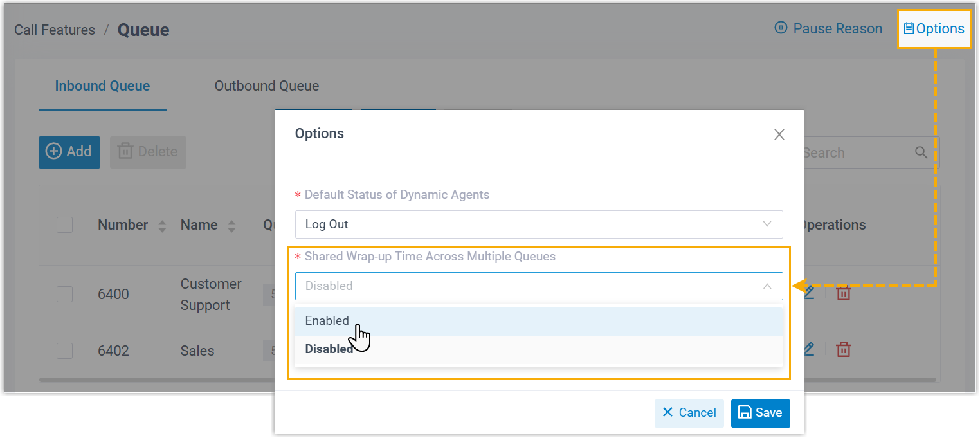Sort by Number column arrows
The width and height of the screenshot is (980, 438).
pyautogui.click(x=162, y=226)
